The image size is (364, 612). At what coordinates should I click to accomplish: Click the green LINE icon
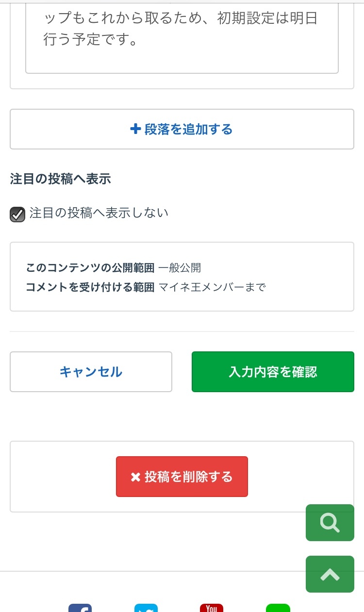tap(278, 608)
